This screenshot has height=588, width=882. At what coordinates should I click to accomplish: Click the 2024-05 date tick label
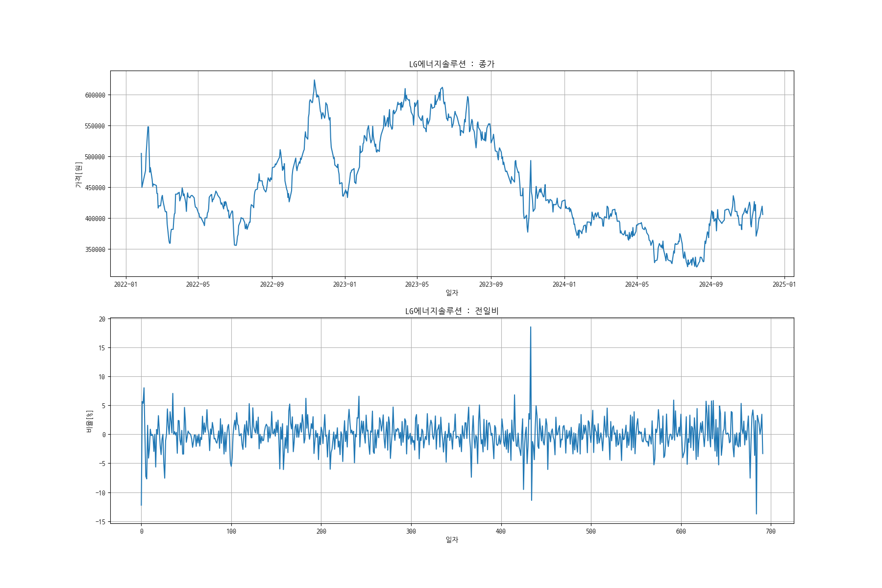pos(637,284)
